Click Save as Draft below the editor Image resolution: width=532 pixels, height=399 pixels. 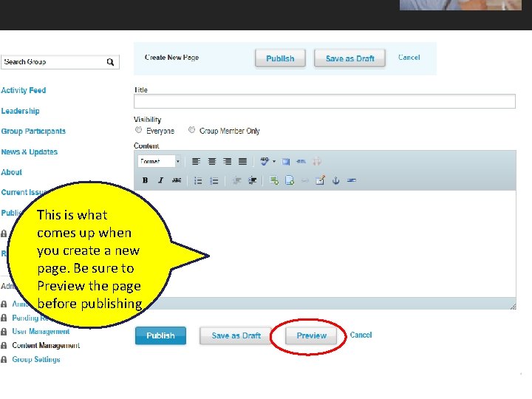point(236,335)
